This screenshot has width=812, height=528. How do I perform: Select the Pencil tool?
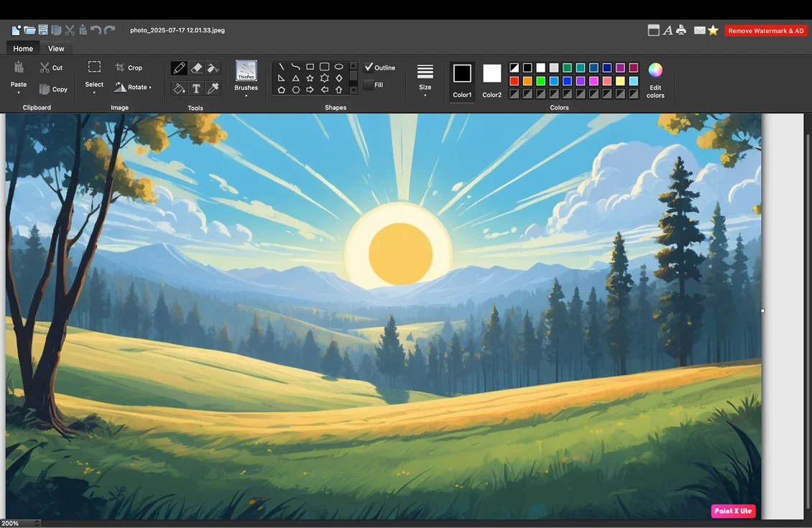(x=179, y=68)
